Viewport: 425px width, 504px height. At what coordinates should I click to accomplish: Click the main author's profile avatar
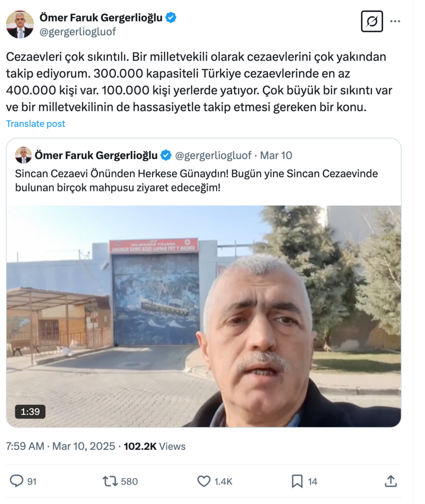20,25
